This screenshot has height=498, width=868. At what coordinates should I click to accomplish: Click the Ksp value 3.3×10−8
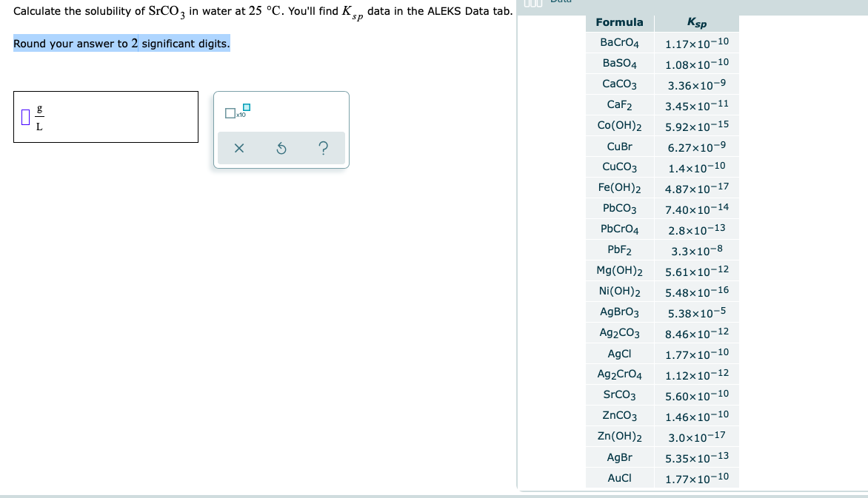pos(697,250)
